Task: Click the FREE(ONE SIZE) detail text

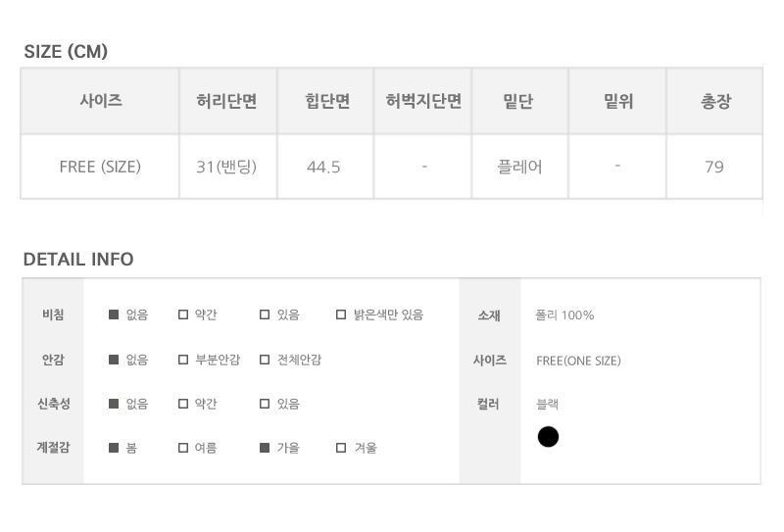Action: click(578, 361)
